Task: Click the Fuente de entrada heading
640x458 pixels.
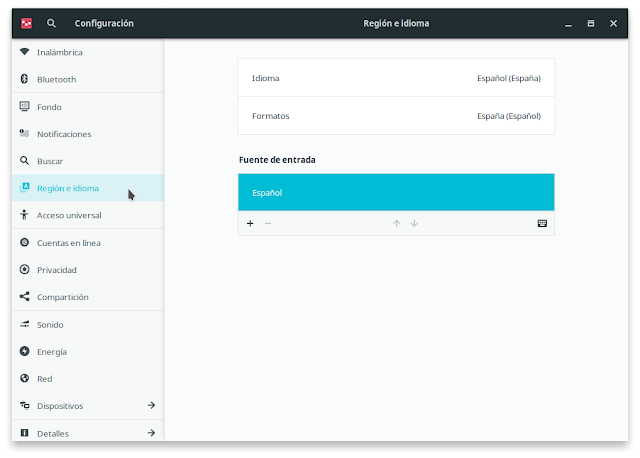Action: (x=277, y=160)
